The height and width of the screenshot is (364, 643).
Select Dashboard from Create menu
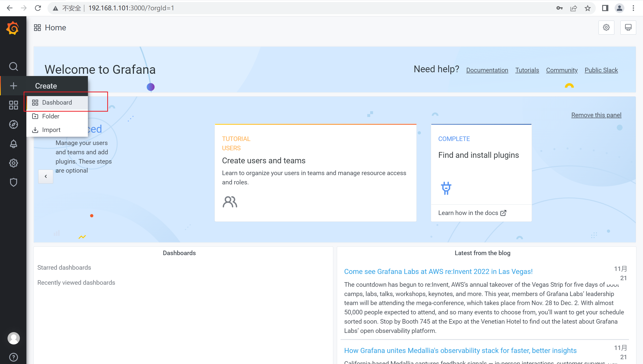point(57,103)
